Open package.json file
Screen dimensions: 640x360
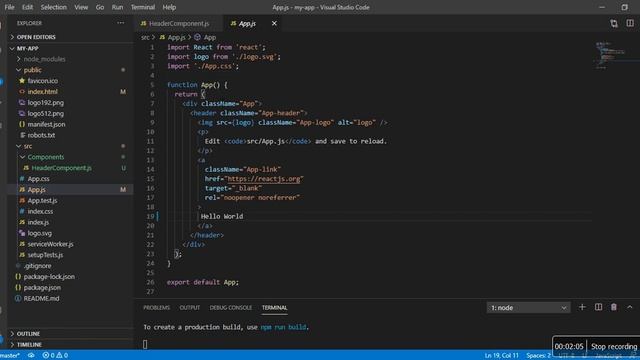[42, 287]
